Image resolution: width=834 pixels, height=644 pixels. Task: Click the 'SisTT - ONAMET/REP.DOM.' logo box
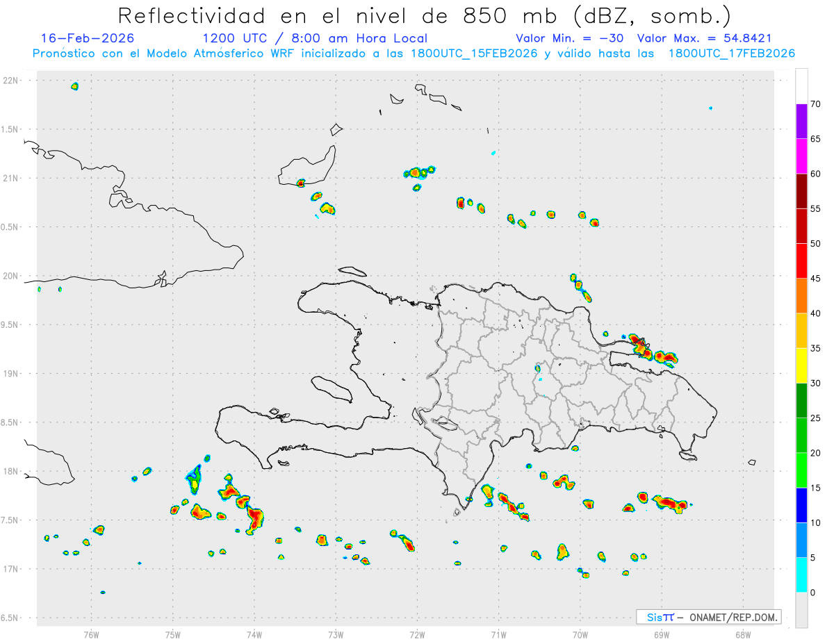point(708,617)
